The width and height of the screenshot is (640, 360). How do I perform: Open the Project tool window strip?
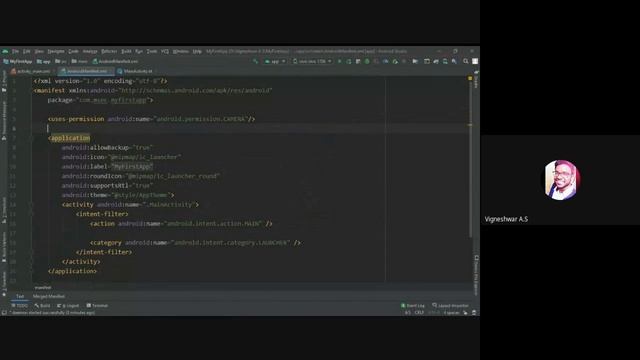pyautogui.click(x=4, y=81)
